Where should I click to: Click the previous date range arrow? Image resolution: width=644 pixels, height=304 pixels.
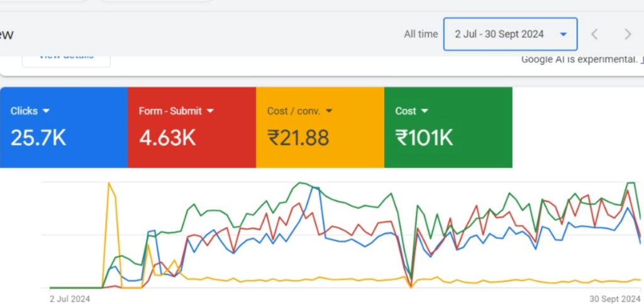click(x=594, y=34)
